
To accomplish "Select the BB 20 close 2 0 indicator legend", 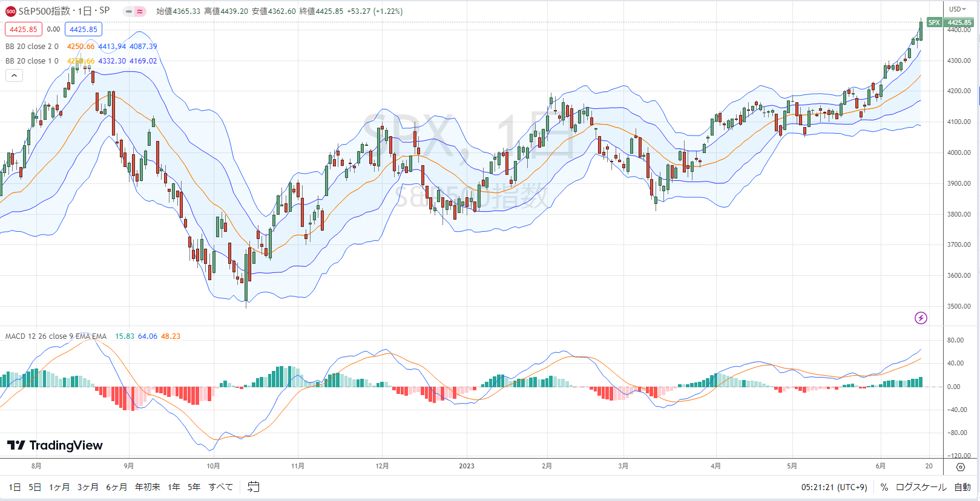I will pos(32,47).
